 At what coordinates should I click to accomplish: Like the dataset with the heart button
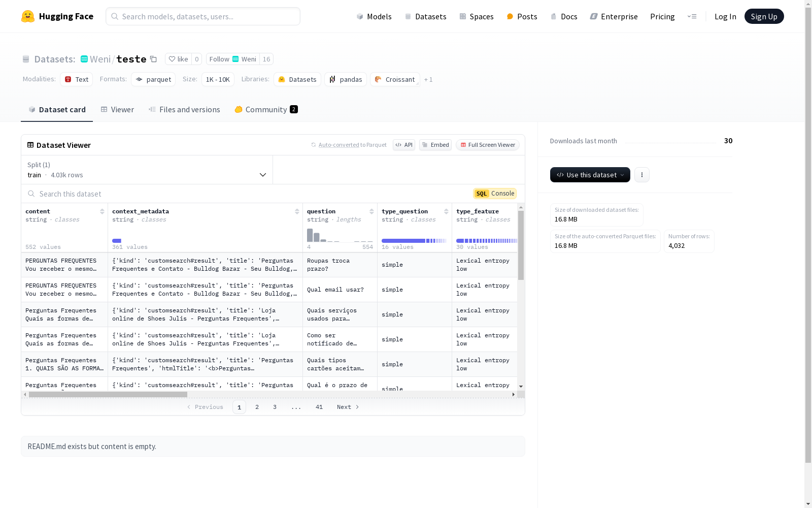[178, 59]
